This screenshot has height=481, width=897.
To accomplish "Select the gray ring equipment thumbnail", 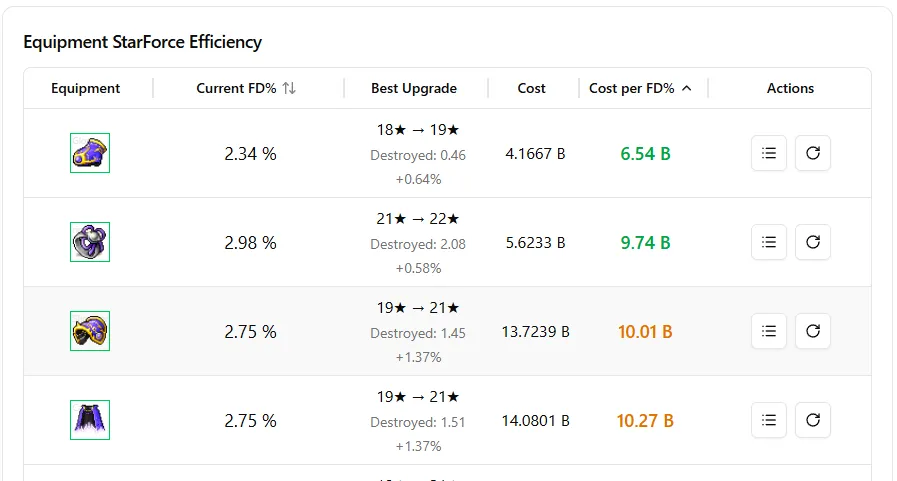I will coord(90,242).
